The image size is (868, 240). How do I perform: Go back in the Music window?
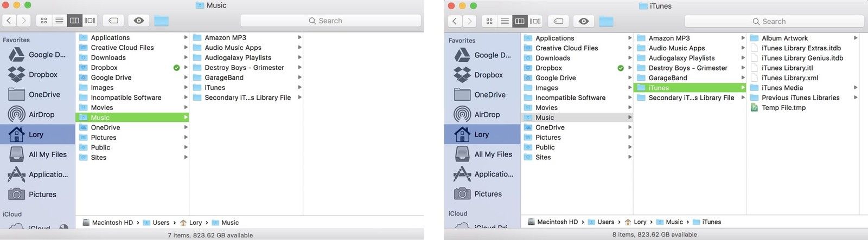click(x=9, y=21)
